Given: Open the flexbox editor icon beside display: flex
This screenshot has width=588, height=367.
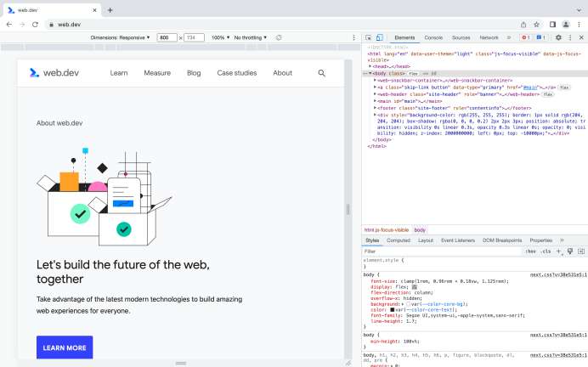Looking at the screenshot, I should tap(415, 287).
